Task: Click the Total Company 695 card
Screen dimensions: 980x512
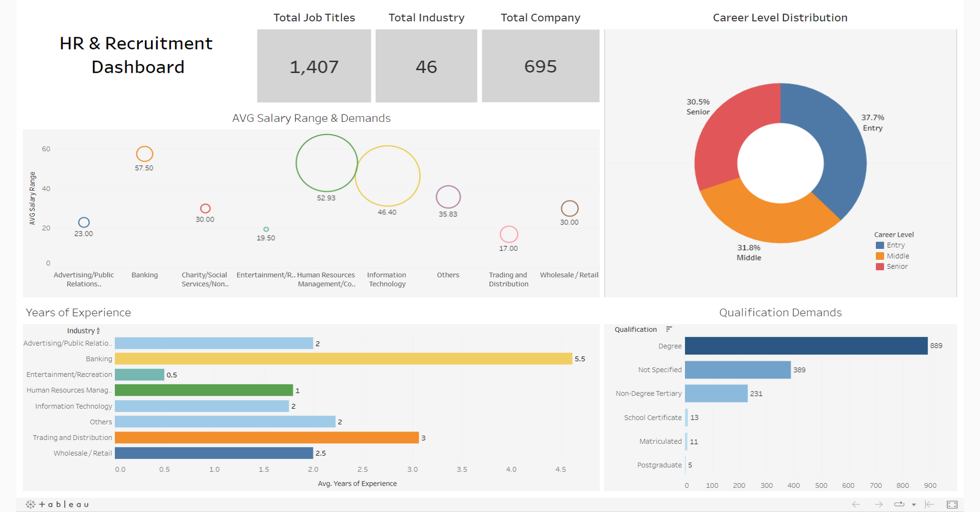Action: (540, 66)
